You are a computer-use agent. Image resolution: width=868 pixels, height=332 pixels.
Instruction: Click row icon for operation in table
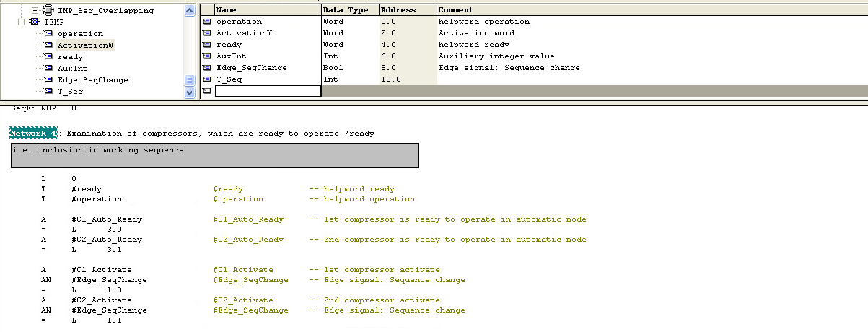pyautogui.click(x=206, y=22)
